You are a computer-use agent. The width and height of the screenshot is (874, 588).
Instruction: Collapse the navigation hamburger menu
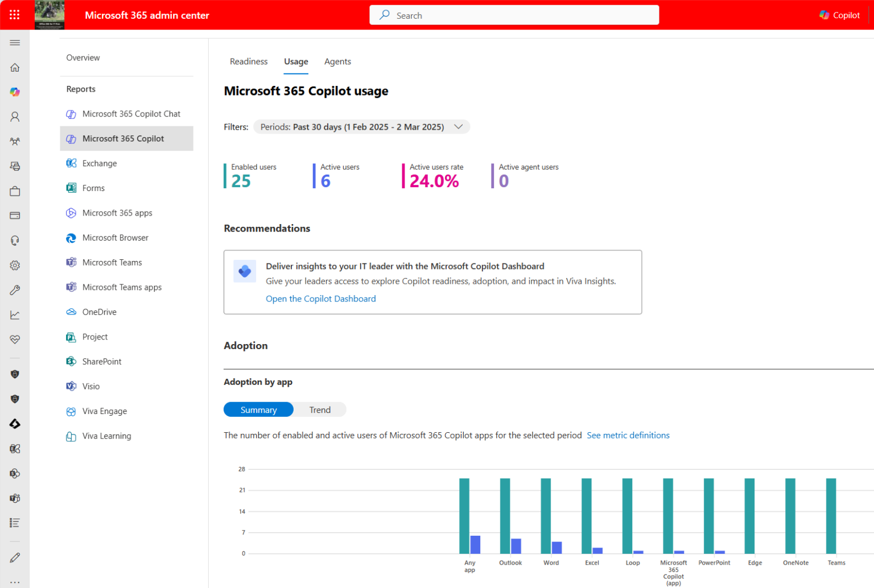(15, 43)
